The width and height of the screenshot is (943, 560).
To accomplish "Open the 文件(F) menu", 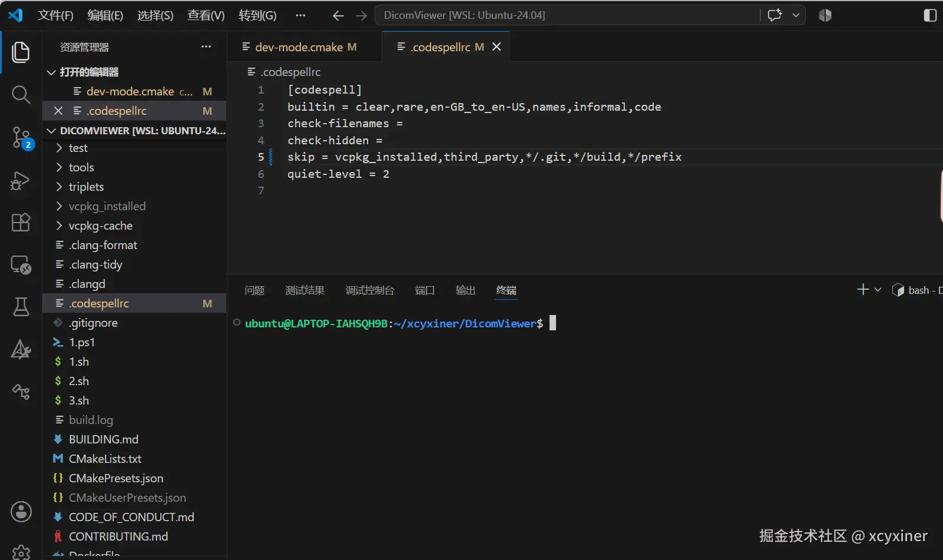I will click(55, 15).
